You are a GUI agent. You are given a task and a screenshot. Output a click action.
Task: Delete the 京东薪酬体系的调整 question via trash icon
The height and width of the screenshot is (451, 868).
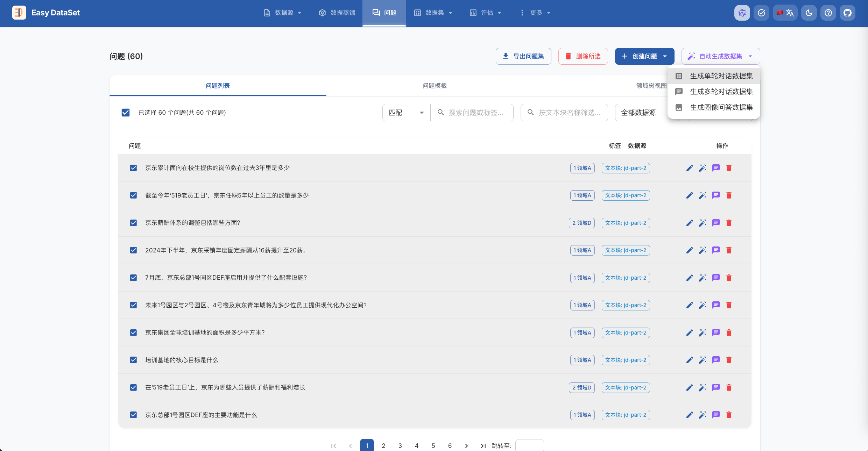coord(729,223)
